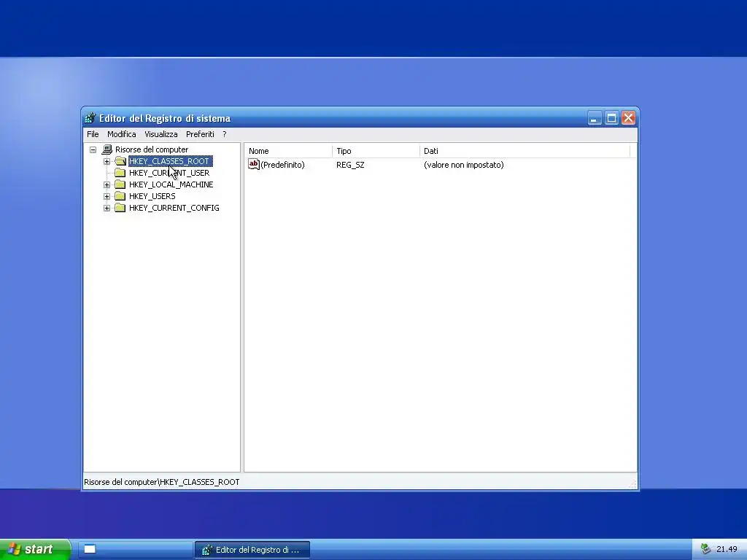Viewport: 747px width, 560px height.
Task: Open the Modifica menu
Action: click(x=122, y=134)
